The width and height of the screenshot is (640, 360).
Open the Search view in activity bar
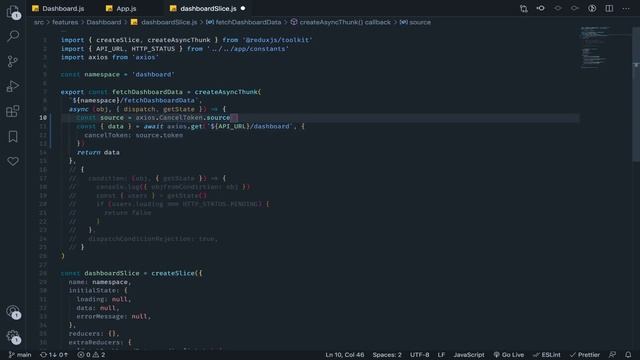pos(13,36)
